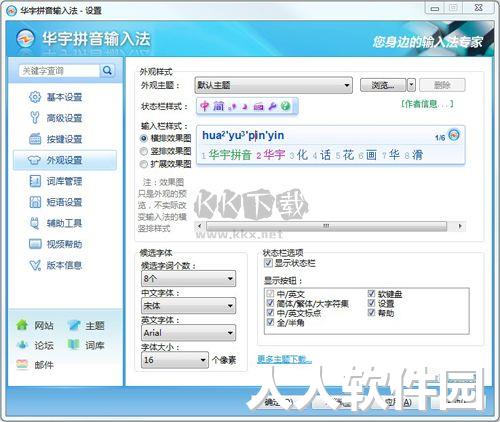Click the 网站 house icon
Image resolution: width=500 pixels, height=422 pixels.
pos(22,325)
